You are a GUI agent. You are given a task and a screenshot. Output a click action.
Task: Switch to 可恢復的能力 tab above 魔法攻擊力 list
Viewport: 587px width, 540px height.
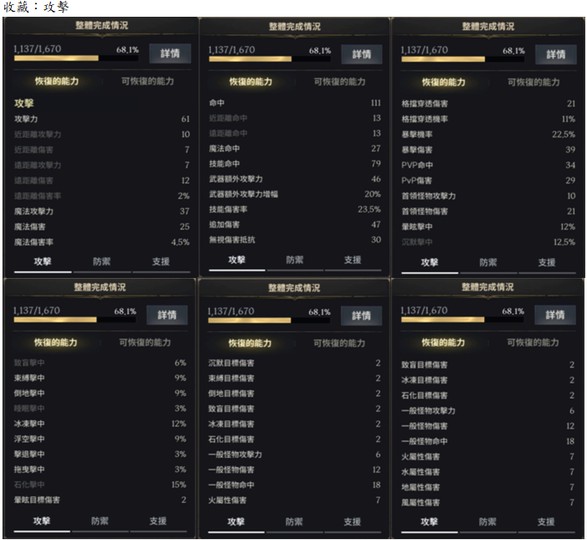147,81
